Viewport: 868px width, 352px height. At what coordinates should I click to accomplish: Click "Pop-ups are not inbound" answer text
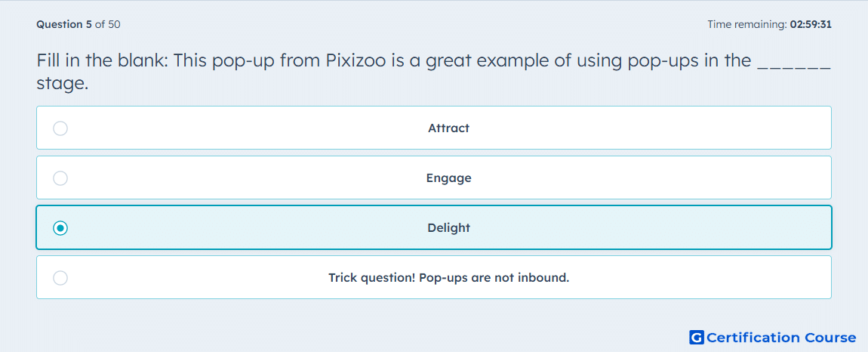pos(494,278)
